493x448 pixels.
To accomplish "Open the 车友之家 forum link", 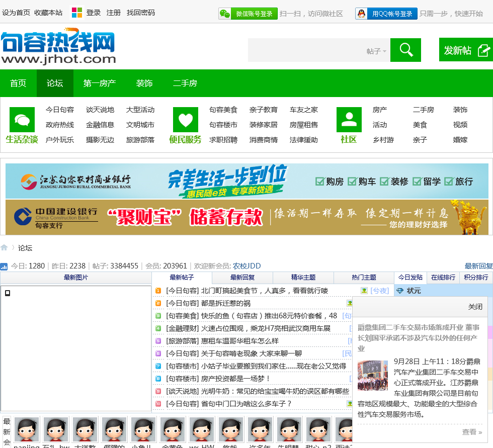I will tap(304, 110).
